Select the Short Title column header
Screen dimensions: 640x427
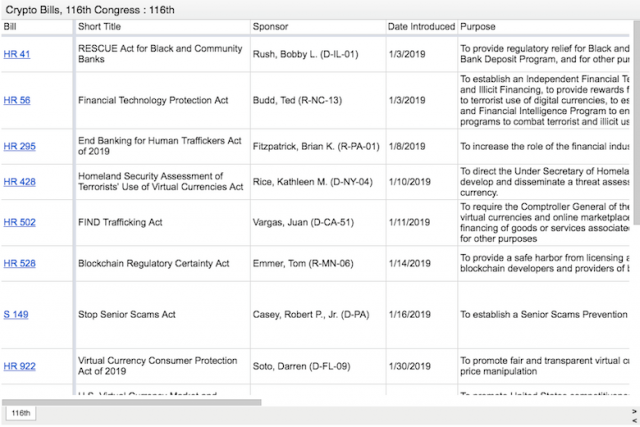click(162, 27)
